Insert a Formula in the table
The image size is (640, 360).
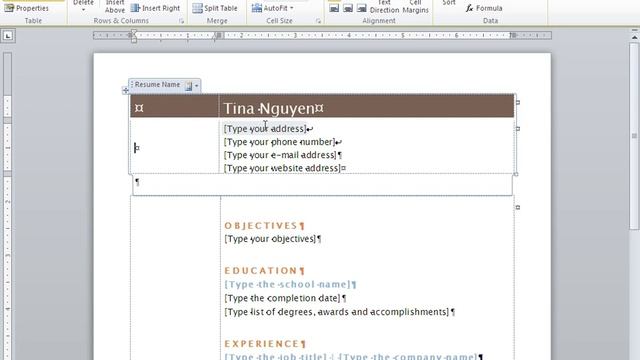pyautogui.click(x=484, y=8)
